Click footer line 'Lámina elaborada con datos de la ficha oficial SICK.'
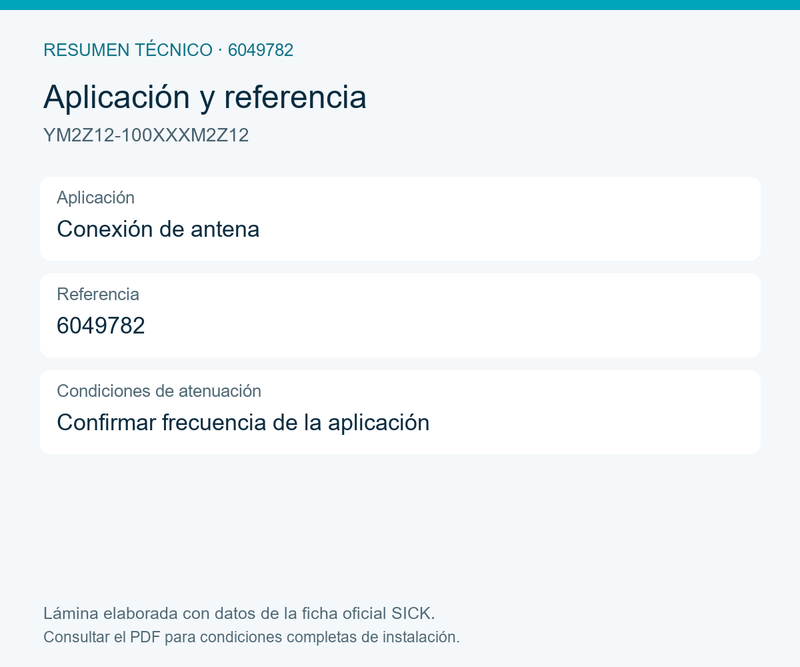The image size is (800, 667). (x=239, y=613)
